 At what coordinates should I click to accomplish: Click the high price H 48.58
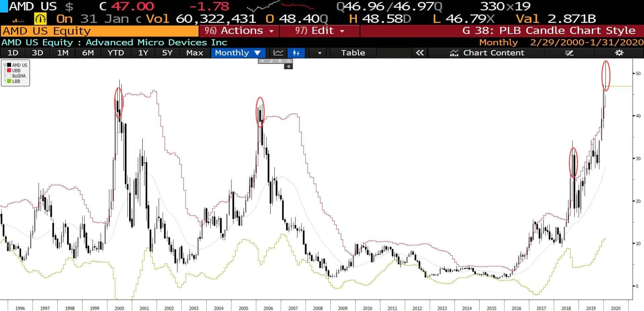click(x=380, y=19)
